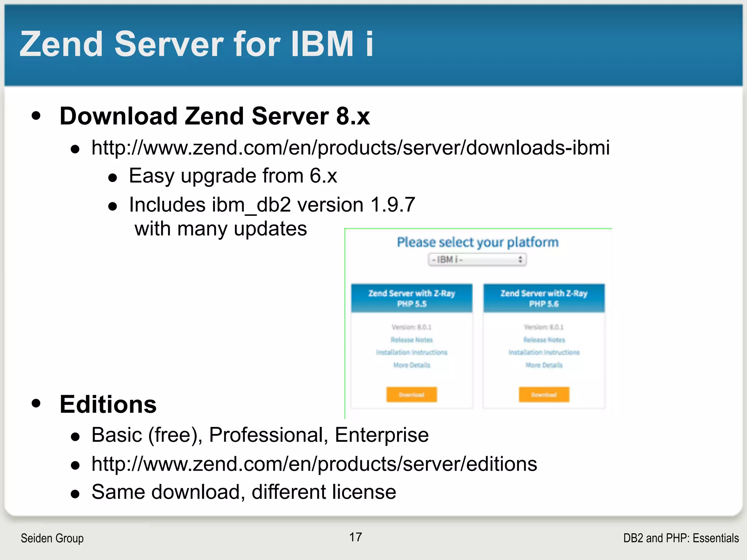Screen dimensions: 747x560
Task: Click Download button under PHP 5.5
Action: tap(411, 394)
